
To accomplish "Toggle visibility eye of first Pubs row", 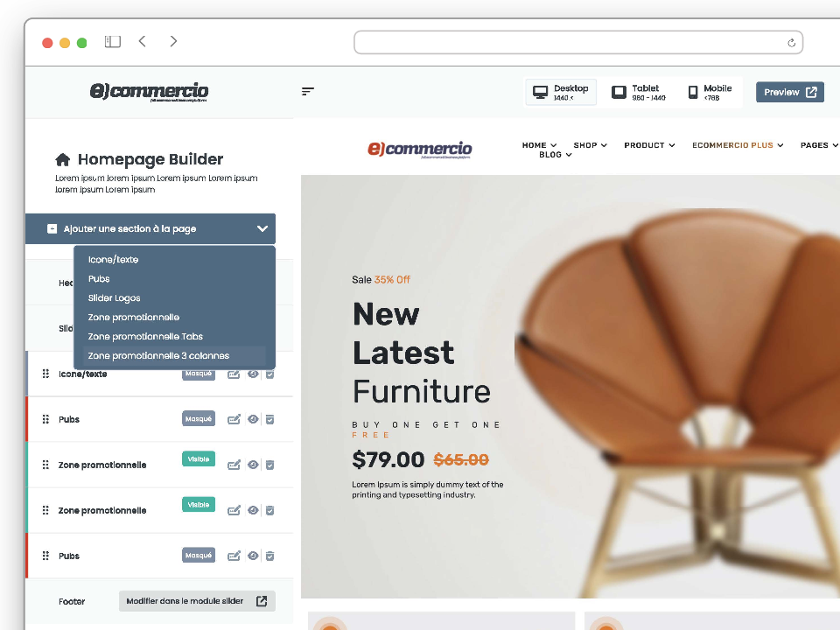I will click(253, 419).
